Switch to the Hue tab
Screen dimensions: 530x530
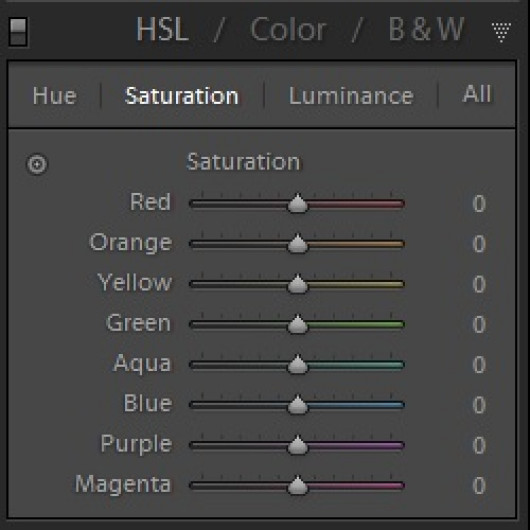(x=55, y=96)
